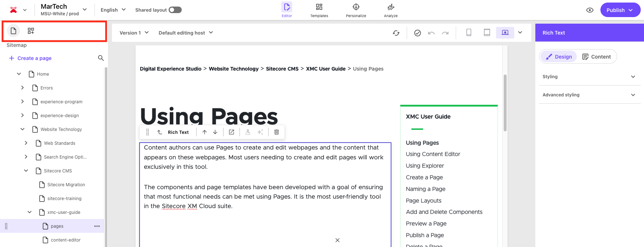Open Rich Text in external editor icon
644x247 pixels.
point(232,132)
